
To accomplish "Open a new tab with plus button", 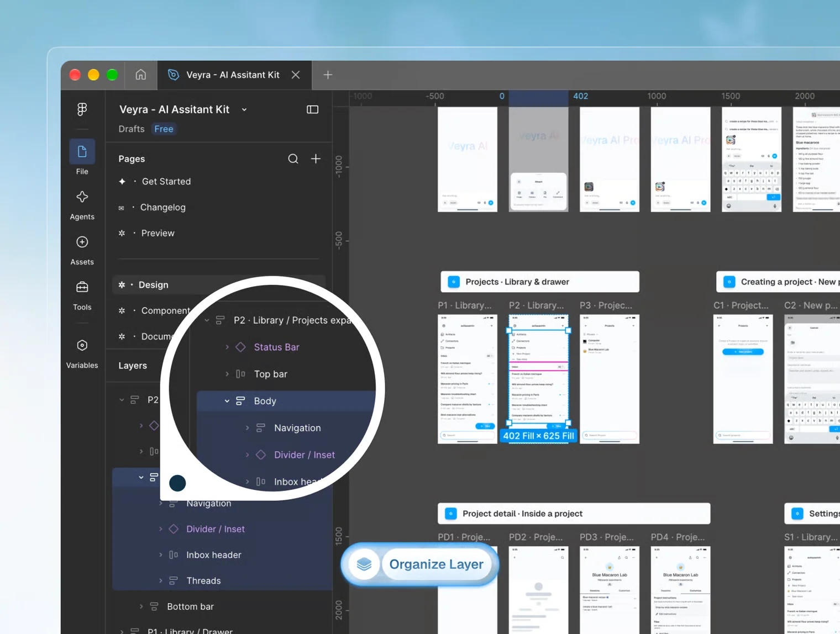I will pos(328,75).
